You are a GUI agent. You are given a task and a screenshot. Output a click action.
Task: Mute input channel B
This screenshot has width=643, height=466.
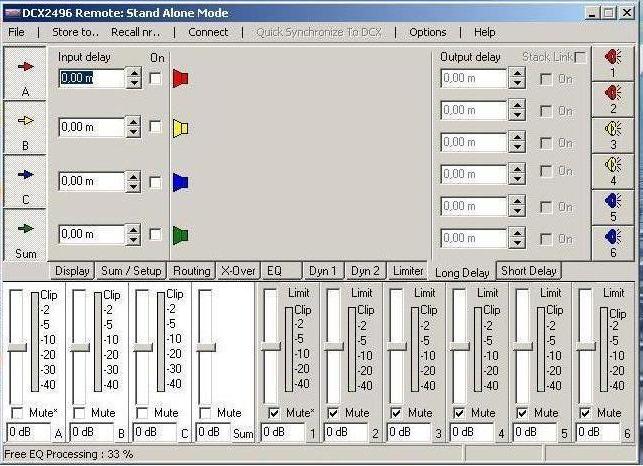[79, 413]
